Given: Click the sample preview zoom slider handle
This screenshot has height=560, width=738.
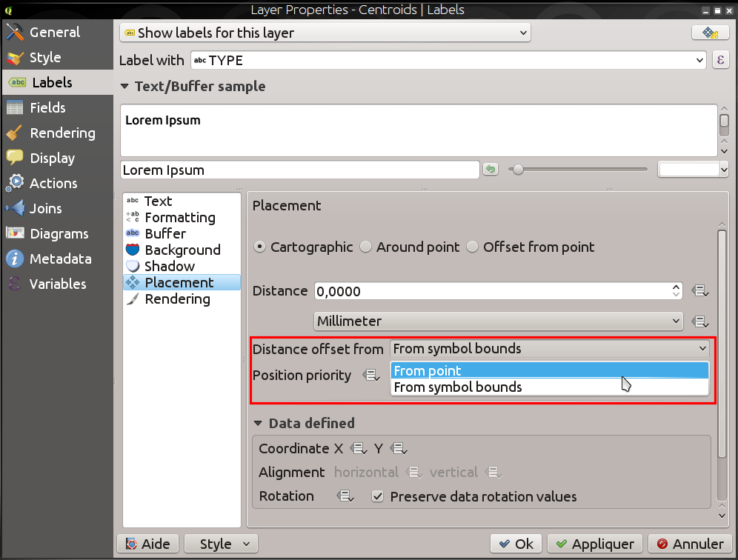Looking at the screenshot, I should (x=518, y=170).
